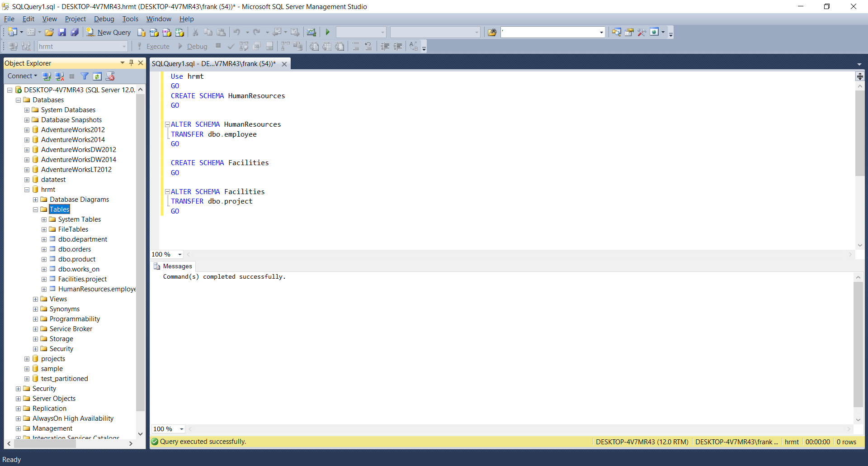Open the Object Explorer window position dropdown
This screenshot has height=466, width=868.
pos(123,63)
